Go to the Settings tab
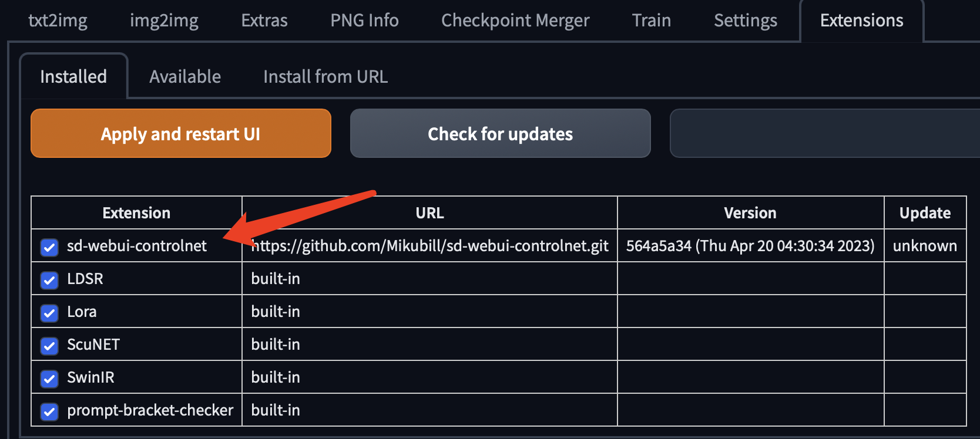The width and height of the screenshot is (980, 439). click(x=746, y=21)
